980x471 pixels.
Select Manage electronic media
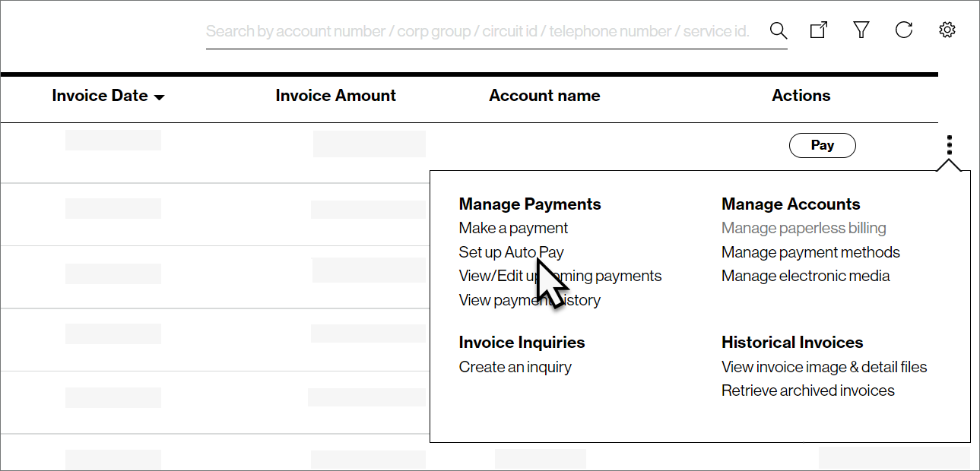pos(805,276)
